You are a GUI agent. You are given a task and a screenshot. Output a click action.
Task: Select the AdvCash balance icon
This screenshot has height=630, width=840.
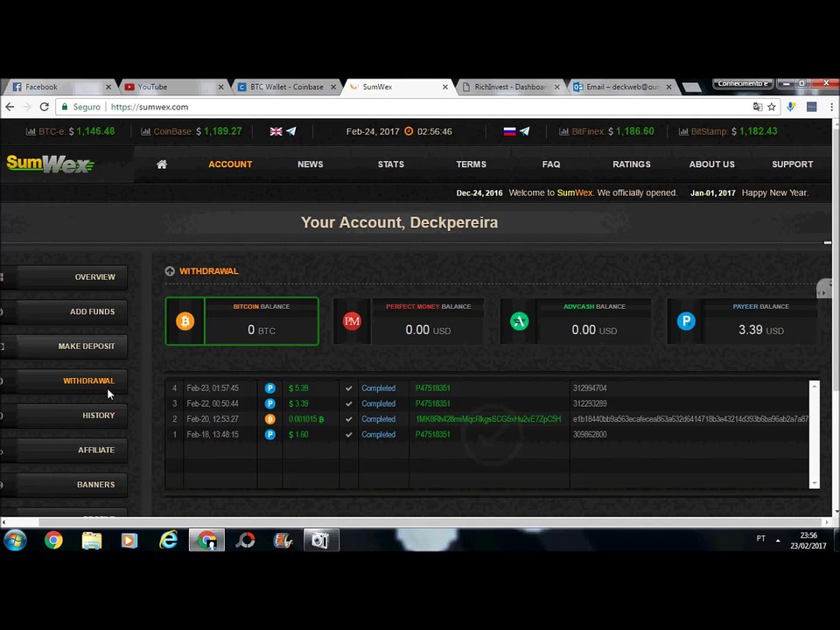tap(519, 321)
